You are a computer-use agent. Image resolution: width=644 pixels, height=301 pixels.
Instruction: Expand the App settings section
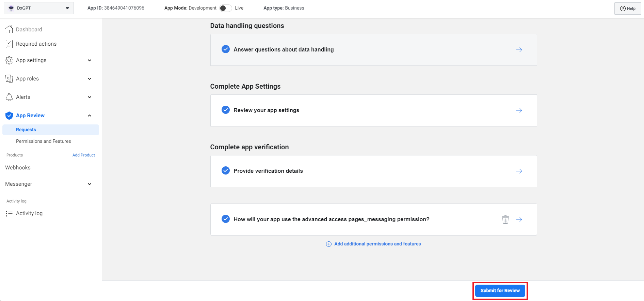click(x=90, y=60)
